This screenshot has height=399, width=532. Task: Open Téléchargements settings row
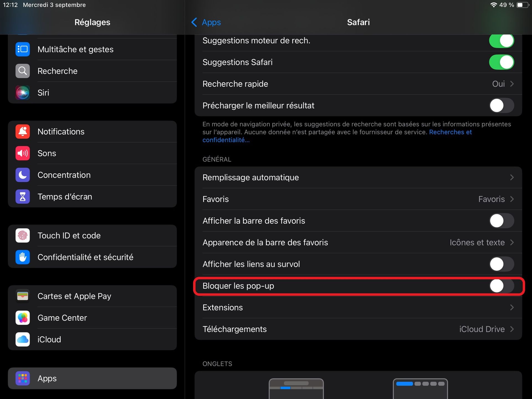[x=358, y=329]
